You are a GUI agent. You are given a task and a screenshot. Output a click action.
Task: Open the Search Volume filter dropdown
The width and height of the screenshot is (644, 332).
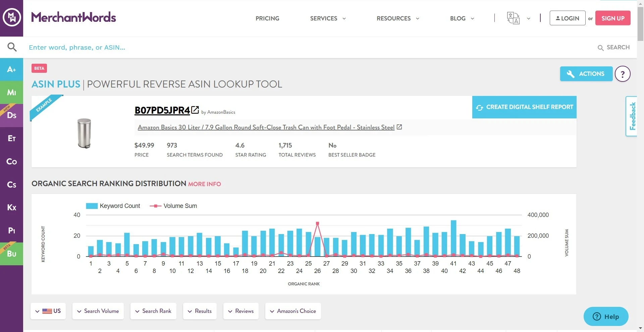pos(98,311)
